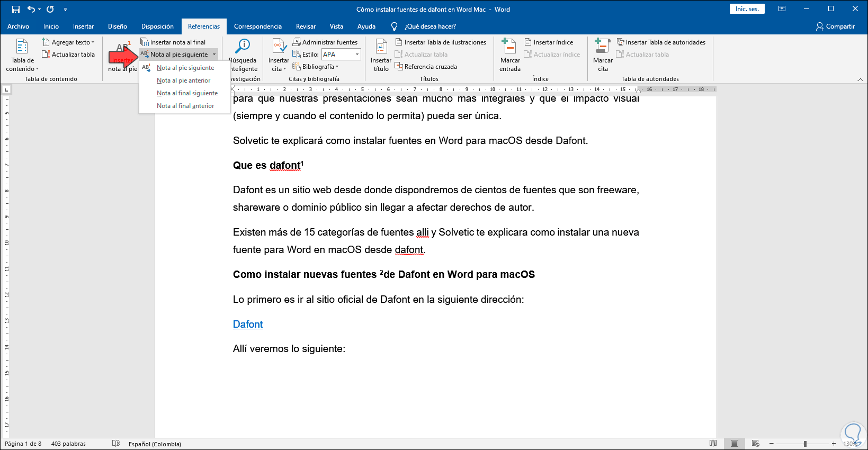This screenshot has width=868, height=450.
Task: Click the Marcar cita icon
Action: click(x=603, y=46)
